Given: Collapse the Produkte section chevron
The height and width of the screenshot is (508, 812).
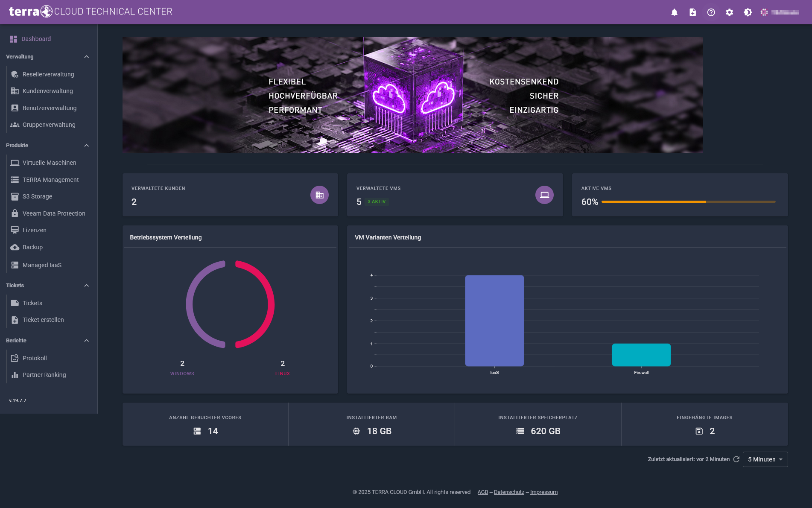Looking at the screenshot, I should [87, 146].
